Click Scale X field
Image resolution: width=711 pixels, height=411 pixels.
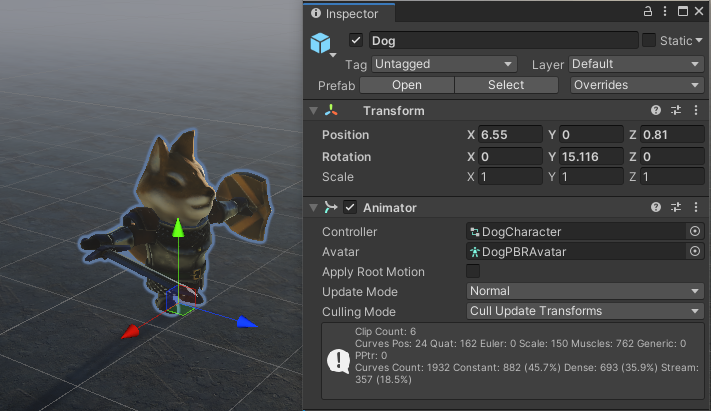[510, 176]
